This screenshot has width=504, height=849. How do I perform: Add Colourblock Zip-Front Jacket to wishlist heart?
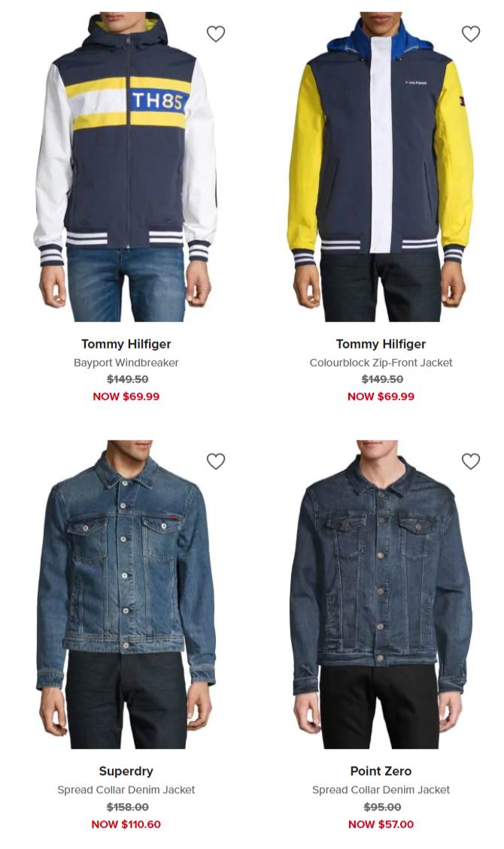pyautogui.click(x=470, y=34)
